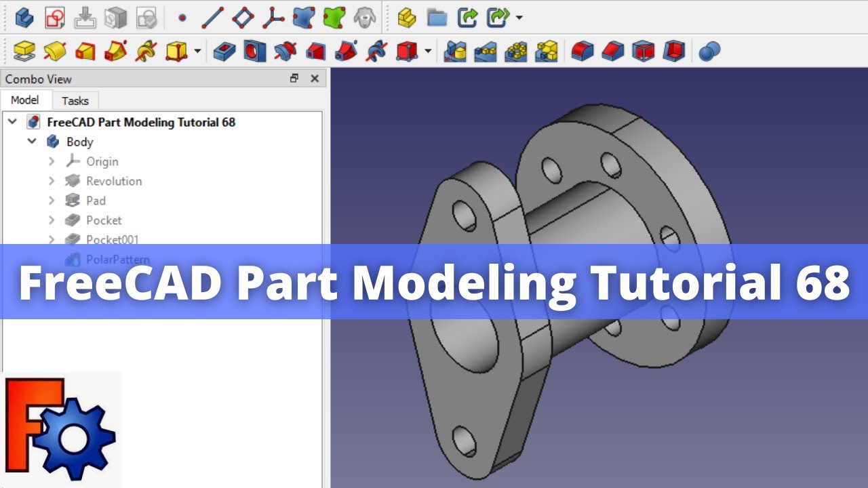Select the Revolution tool in toolbar
This screenshot has height=488, width=868.
tap(55, 51)
